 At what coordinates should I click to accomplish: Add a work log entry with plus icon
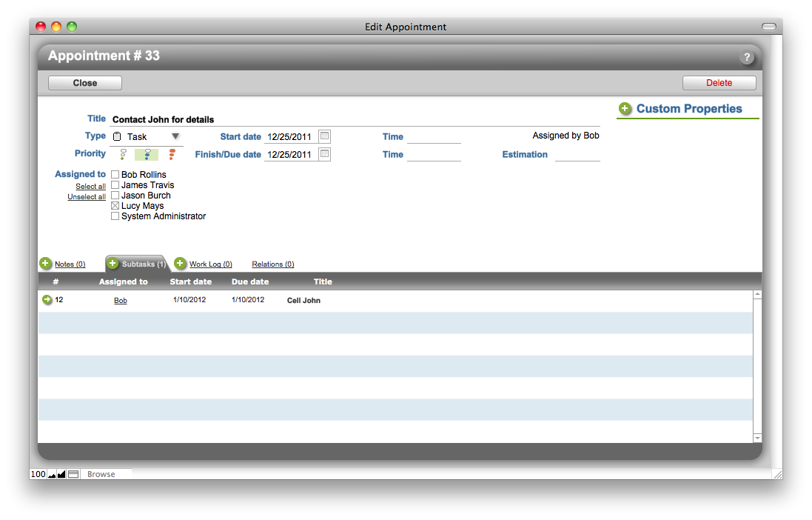180,264
